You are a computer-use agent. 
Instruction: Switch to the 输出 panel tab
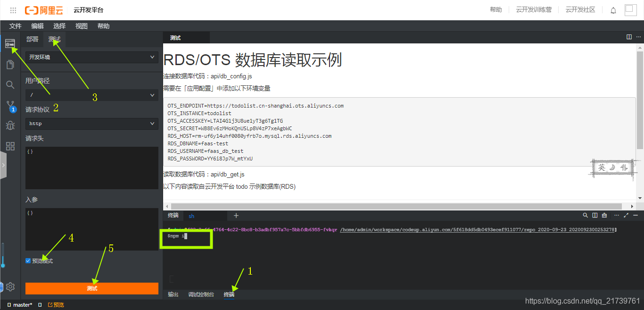173,294
